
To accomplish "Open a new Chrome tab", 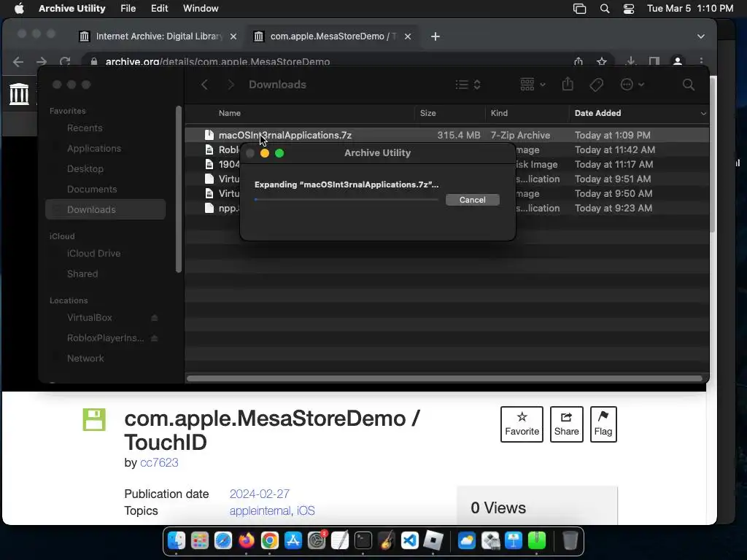I will (x=436, y=36).
